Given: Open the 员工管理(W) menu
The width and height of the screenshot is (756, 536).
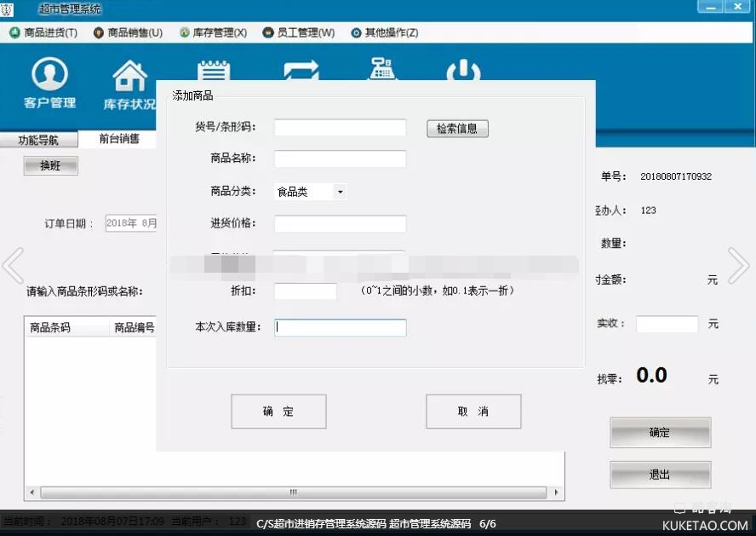Looking at the screenshot, I should click(x=299, y=32).
